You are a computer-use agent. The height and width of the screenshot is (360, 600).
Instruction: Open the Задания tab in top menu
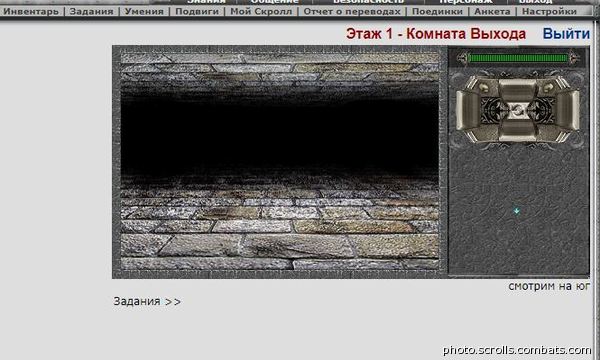pos(91,11)
